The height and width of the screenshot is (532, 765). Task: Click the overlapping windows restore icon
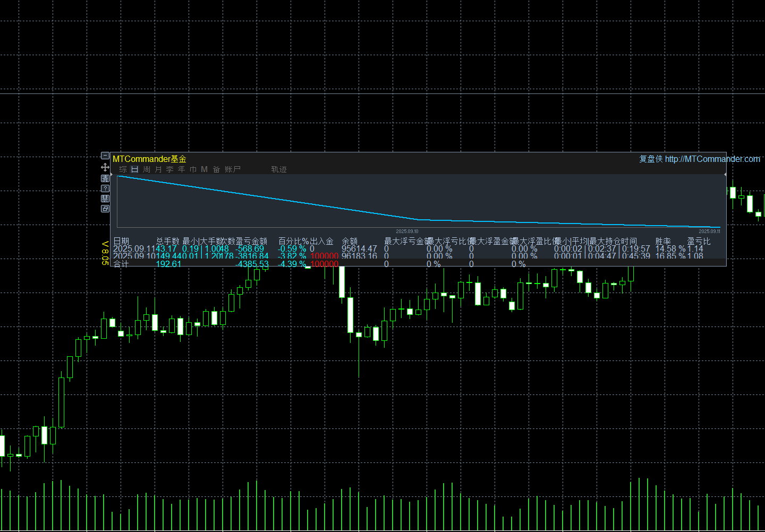point(105,209)
